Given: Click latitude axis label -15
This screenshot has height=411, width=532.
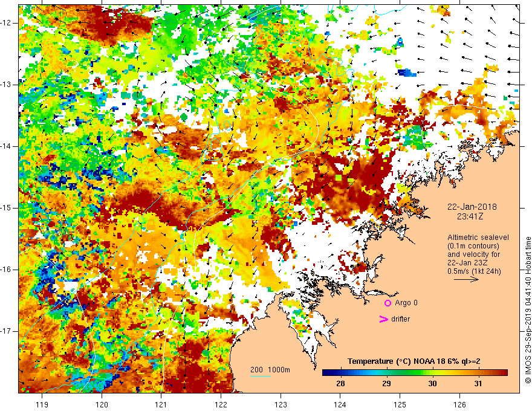Looking at the screenshot, I should pos(7,208).
